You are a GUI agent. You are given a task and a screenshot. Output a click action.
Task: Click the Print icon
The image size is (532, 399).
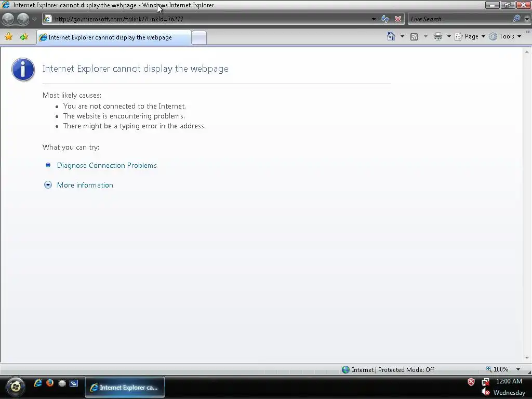coord(437,36)
